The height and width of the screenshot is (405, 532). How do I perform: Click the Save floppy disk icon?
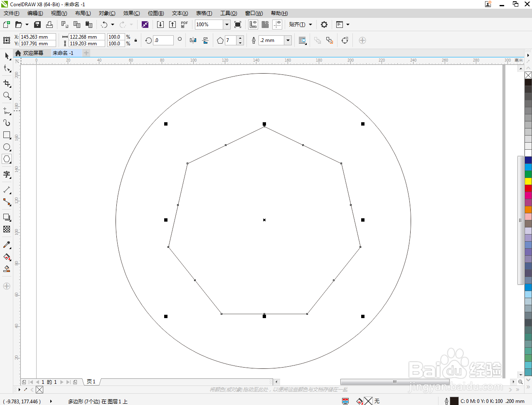(x=37, y=25)
